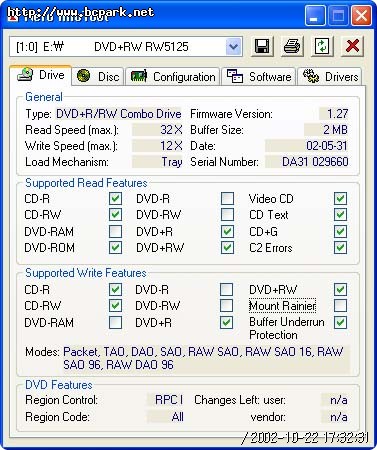Toggle C2 Errors read checkbox
The height and width of the screenshot is (450, 377).
point(340,248)
